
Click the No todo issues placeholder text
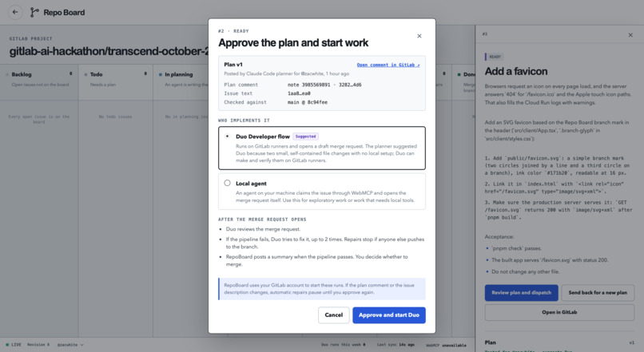point(115,117)
